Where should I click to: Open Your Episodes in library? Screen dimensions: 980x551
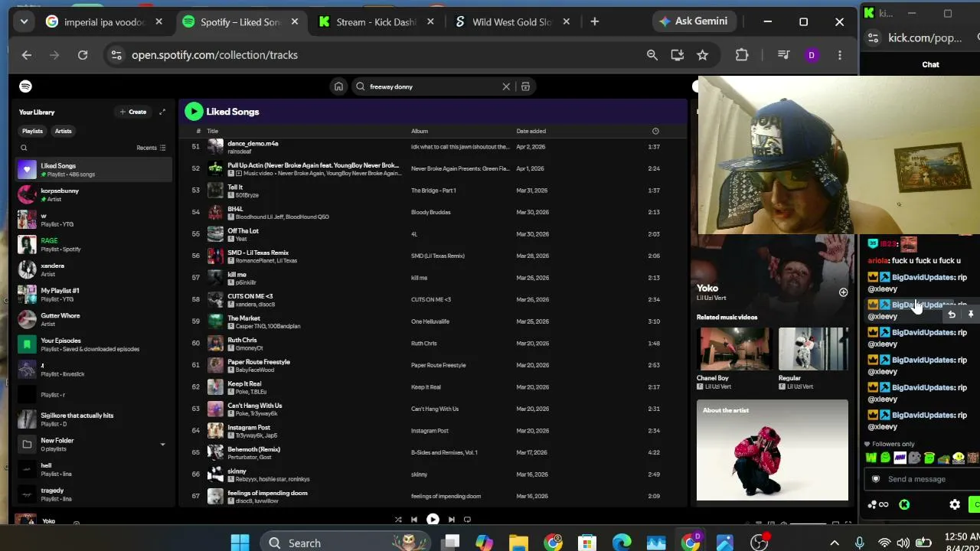pyautogui.click(x=93, y=344)
